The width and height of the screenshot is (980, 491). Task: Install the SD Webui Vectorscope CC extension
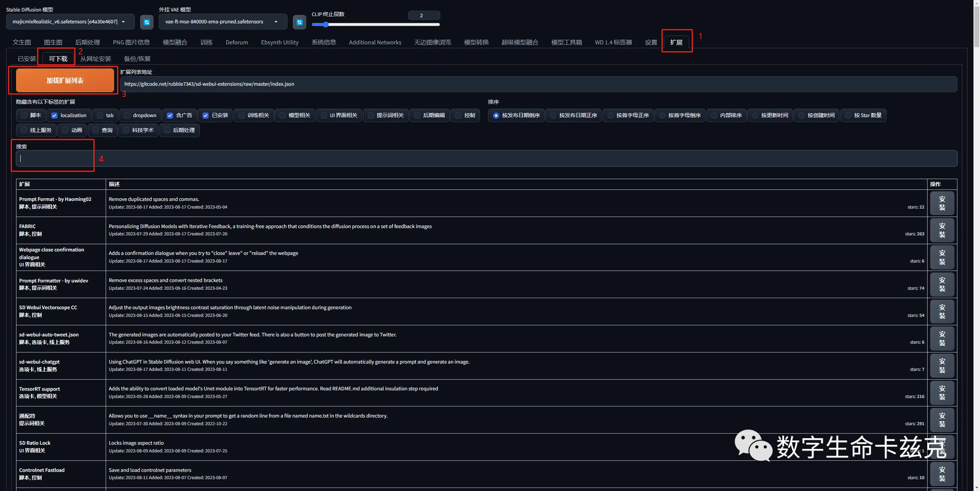point(942,312)
